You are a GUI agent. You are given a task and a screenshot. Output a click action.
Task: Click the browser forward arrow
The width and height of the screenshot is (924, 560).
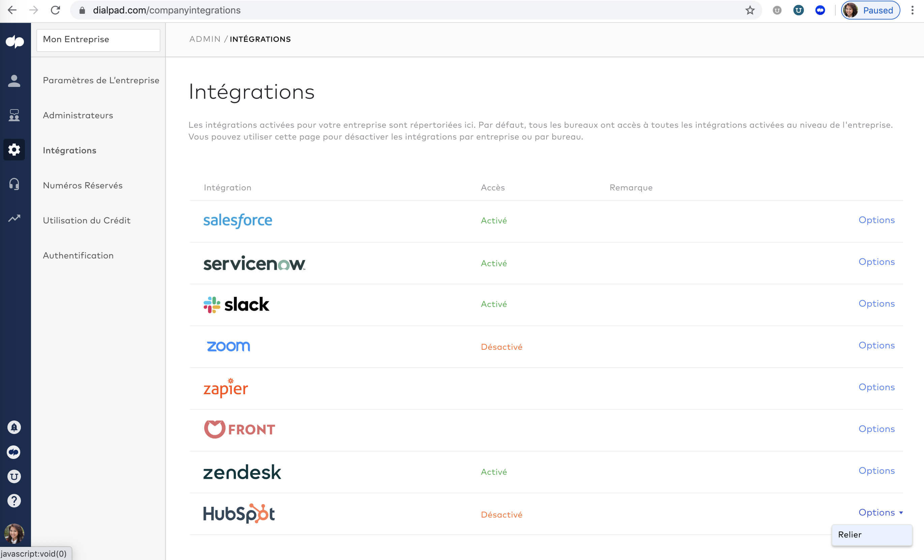click(x=34, y=10)
